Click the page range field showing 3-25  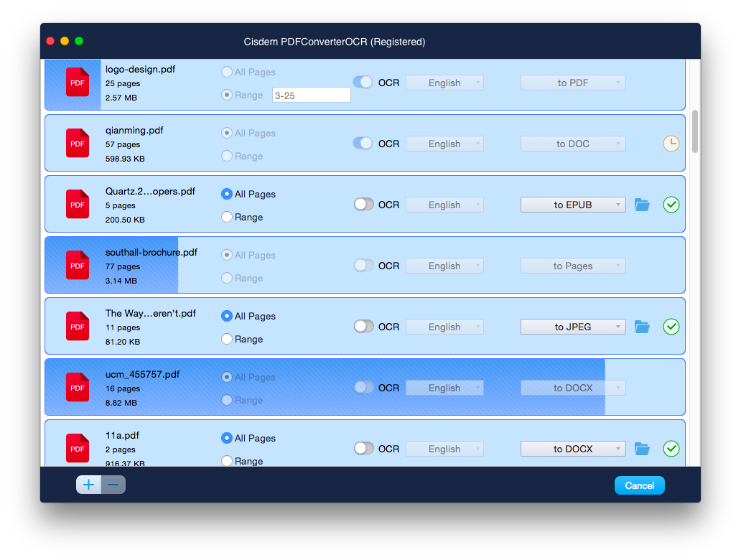311,95
